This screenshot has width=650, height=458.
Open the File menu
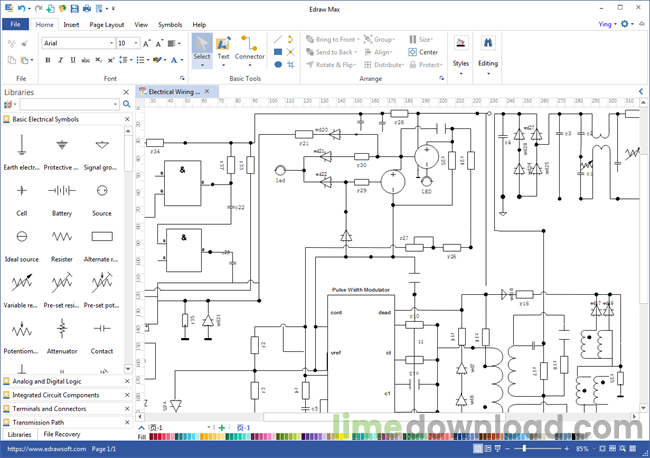click(15, 24)
